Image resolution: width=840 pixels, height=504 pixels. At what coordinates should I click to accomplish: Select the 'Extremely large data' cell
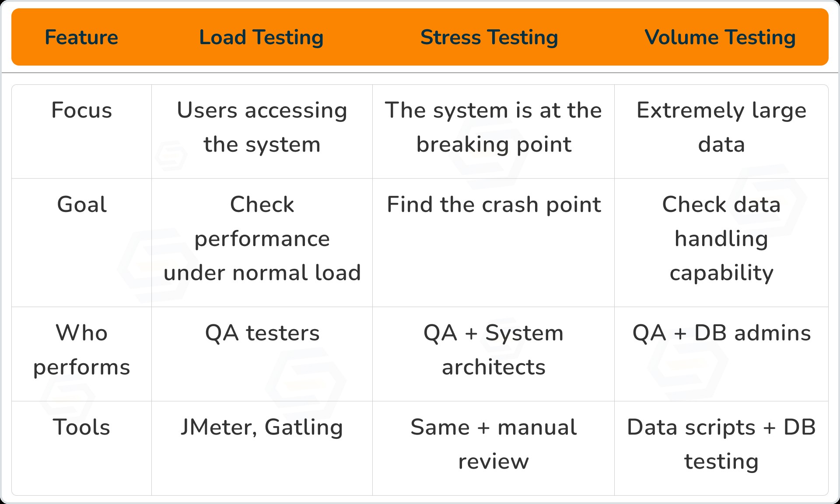point(721,127)
